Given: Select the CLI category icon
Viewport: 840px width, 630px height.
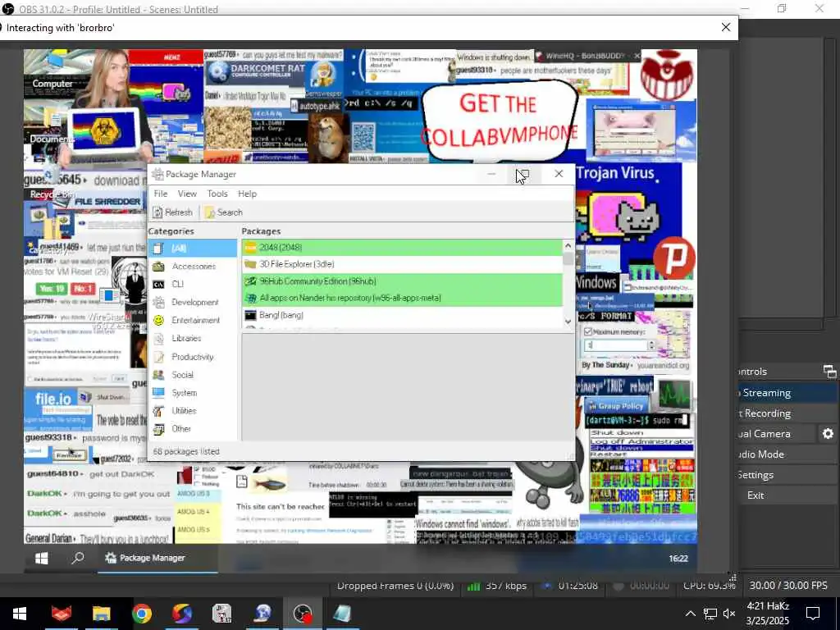Looking at the screenshot, I should [x=158, y=285].
